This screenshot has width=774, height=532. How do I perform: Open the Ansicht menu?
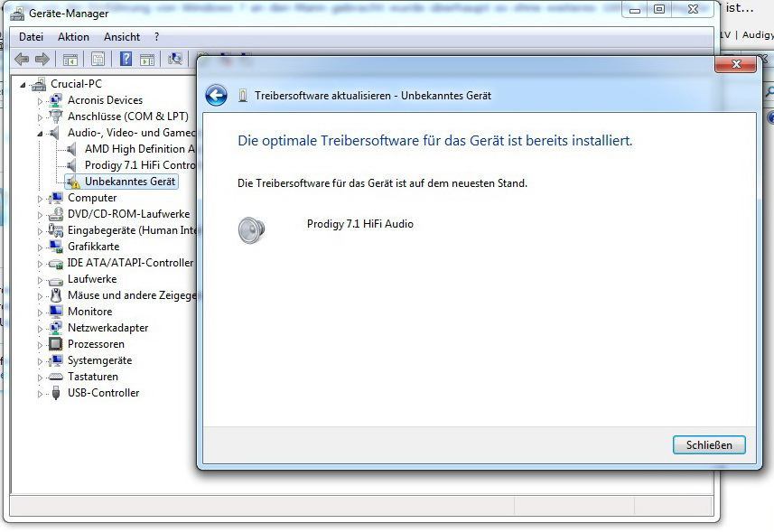coord(121,37)
